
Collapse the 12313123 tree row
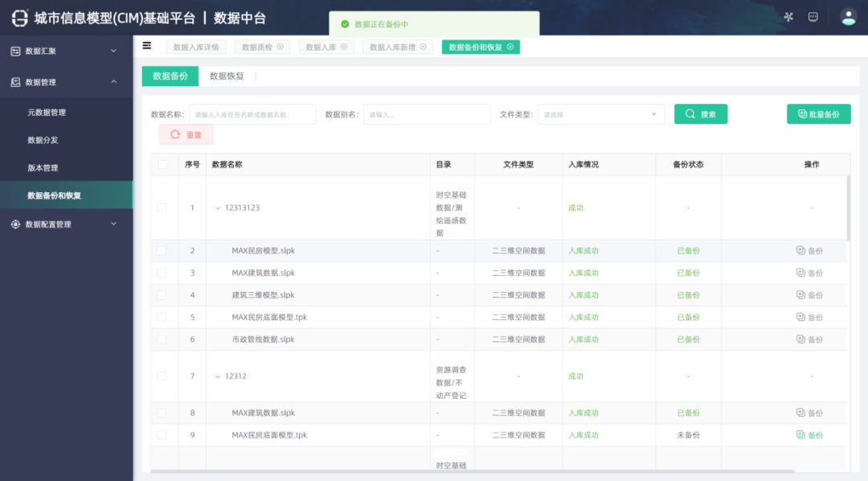tap(218, 208)
